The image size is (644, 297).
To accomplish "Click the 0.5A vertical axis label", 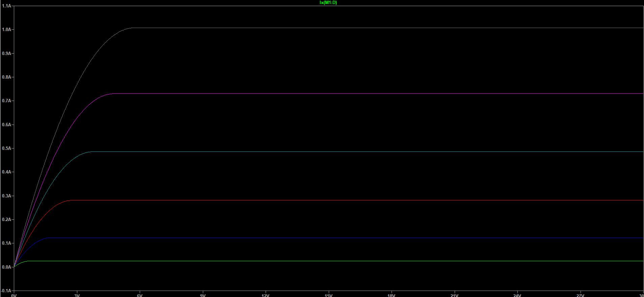I will (6, 148).
